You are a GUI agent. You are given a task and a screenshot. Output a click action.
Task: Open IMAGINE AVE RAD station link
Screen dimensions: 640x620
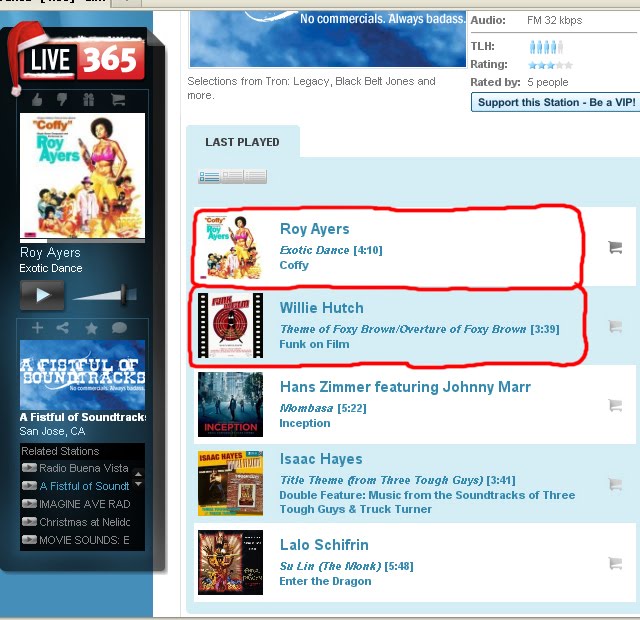point(85,504)
